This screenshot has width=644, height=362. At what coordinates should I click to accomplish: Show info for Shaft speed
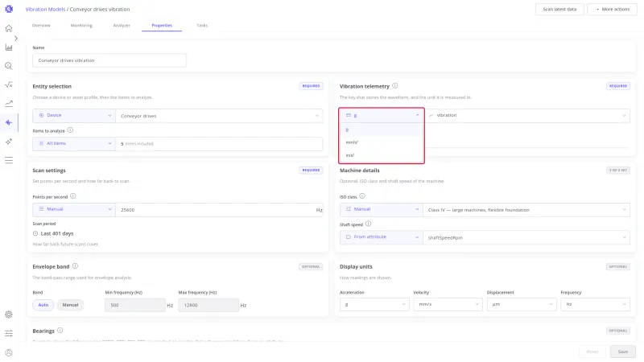click(x=369, y=224)
